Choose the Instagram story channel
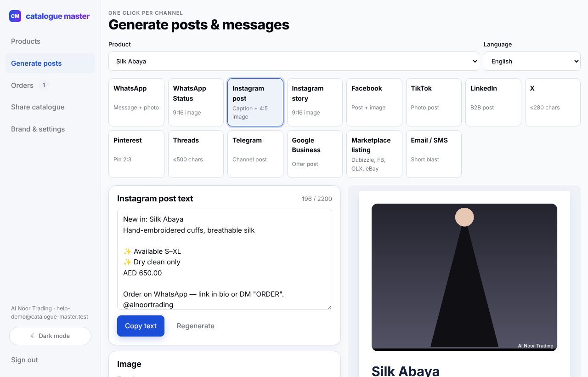This screenshot has height=377, width=588. coord(315,102)
